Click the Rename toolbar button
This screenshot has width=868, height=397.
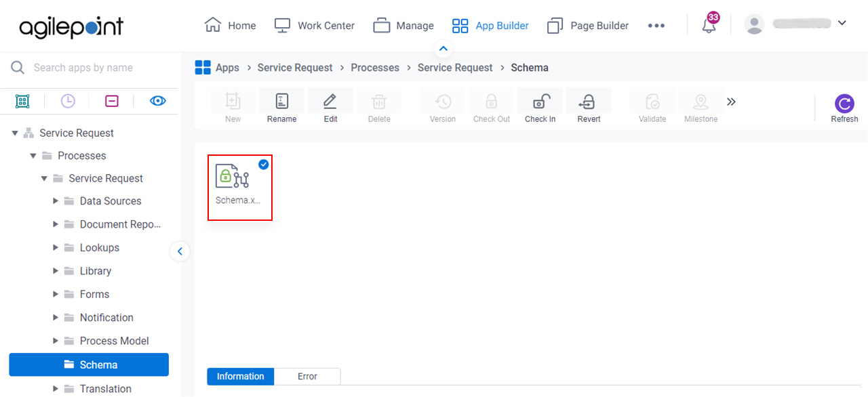[281, 108]
